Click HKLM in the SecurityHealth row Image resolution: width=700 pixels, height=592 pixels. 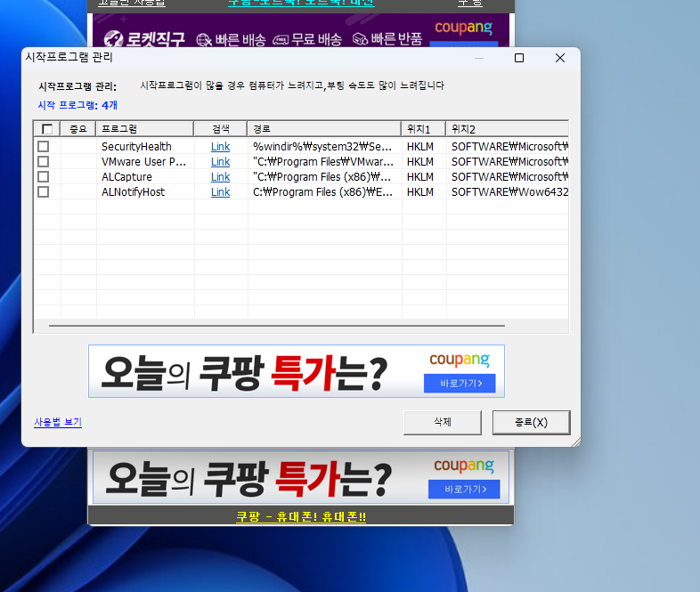coord(420,146)
